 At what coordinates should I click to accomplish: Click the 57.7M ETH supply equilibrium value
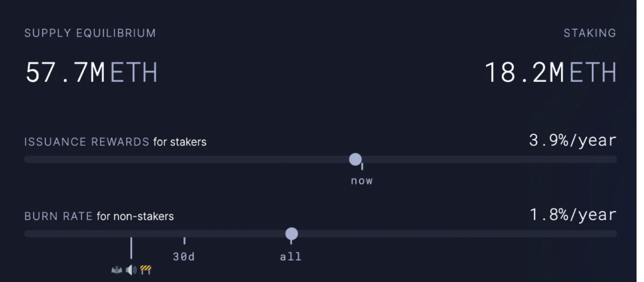[91, 73]
